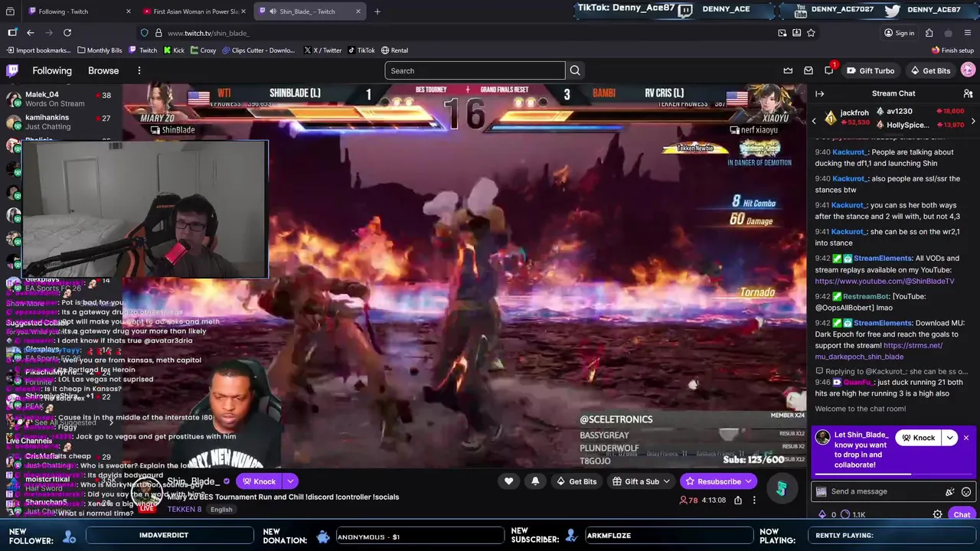Show next gifters leaderboard page

tap(973, 120)
